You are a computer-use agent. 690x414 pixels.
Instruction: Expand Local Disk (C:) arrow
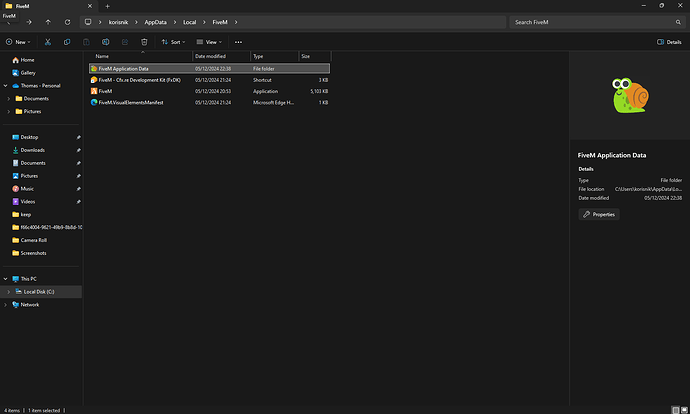tap(8, 292)
